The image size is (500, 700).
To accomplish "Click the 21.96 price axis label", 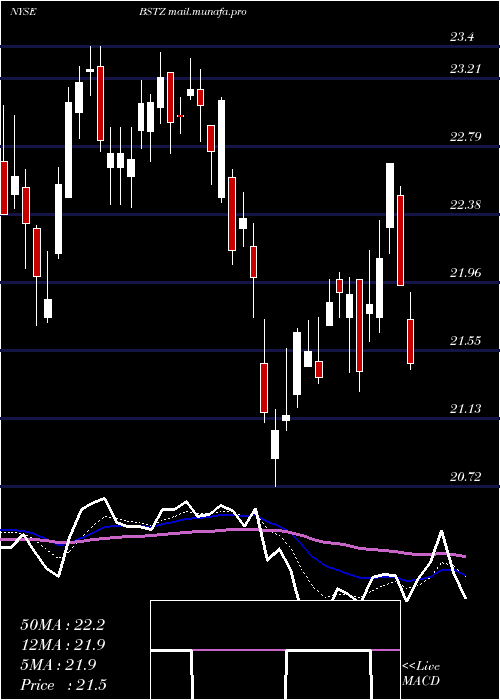I will coord(465,273).
